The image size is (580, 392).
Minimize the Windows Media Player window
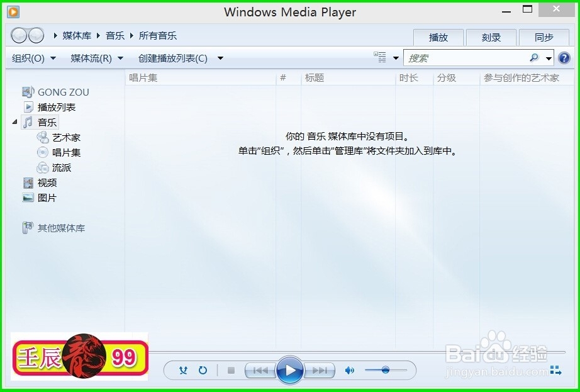[x=506, y=11]
